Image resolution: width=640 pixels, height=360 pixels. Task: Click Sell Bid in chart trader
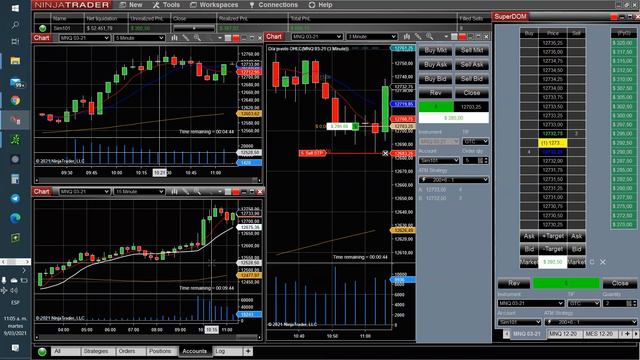[x=472, y=79]
